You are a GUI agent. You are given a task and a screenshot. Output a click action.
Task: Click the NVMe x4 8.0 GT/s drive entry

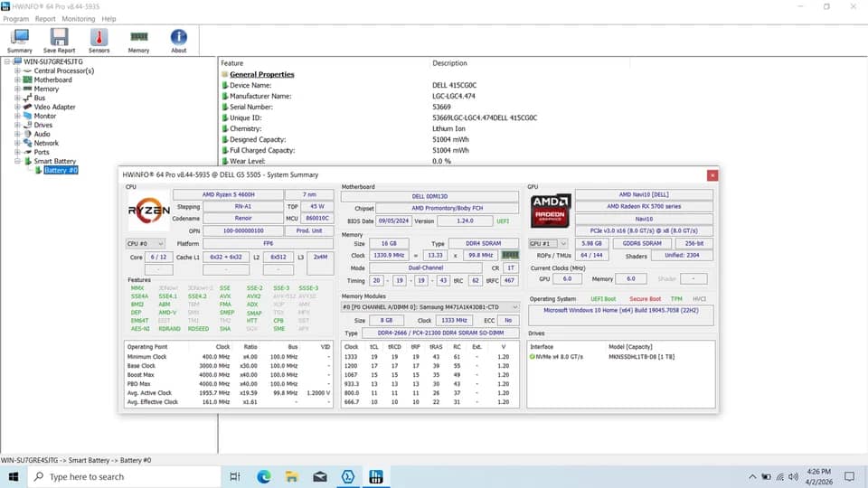pos(620,357)
